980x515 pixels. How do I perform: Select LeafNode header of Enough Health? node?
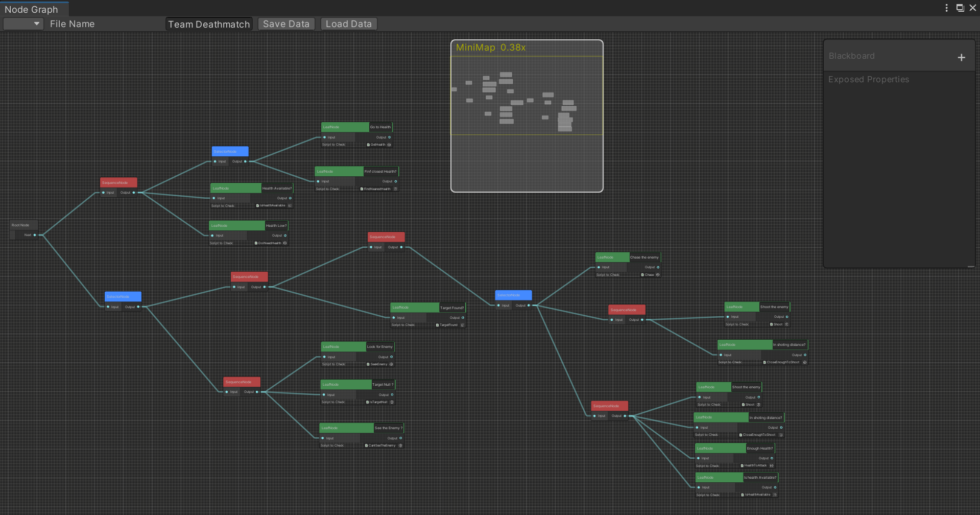[720, 449]
